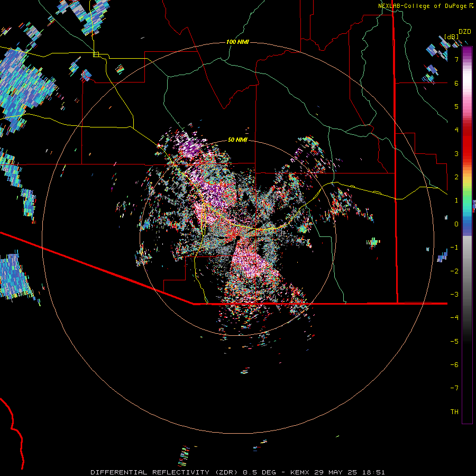The width and height of the screenshot is (476, 476).
Task: Select the "-4" value on the dB scale
Action: click(454, 318)
